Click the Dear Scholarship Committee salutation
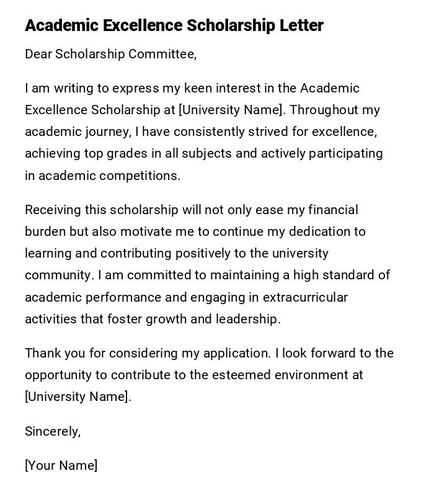Viewport: 434px width, 504px height. [110, 54]
